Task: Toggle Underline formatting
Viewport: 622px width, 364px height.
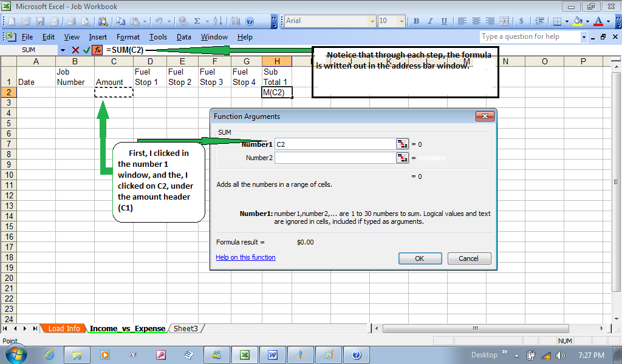Action: (x=444, y=21)
